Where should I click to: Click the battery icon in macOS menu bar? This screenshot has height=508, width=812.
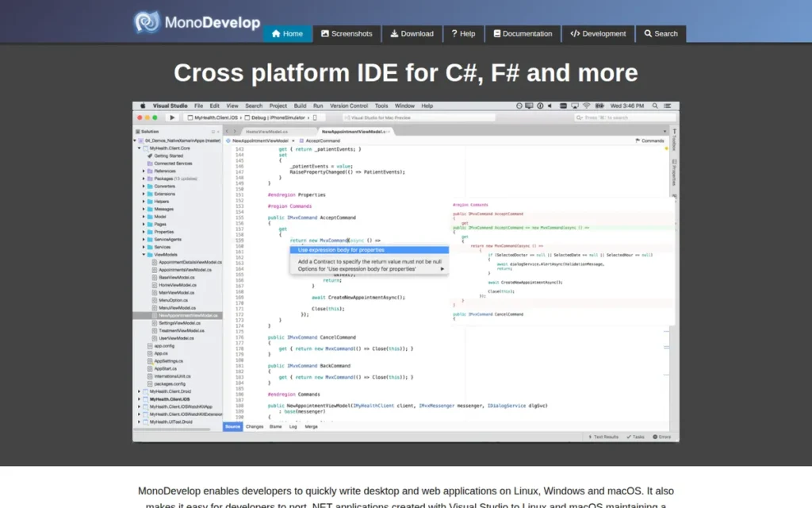(599, 106)
